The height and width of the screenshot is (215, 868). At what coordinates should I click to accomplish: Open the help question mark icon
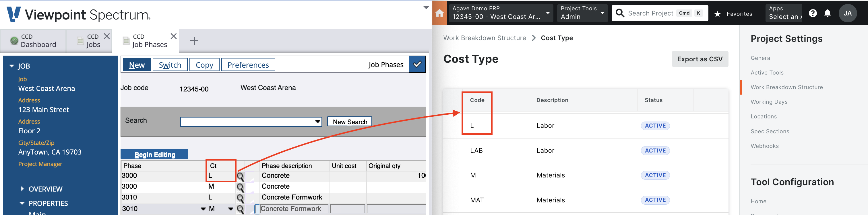point(813,13)
